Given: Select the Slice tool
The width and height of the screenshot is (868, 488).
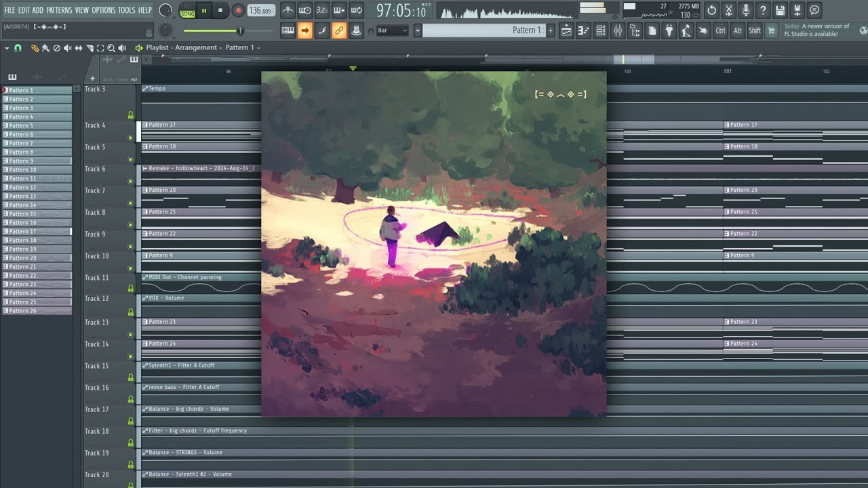Looking at the screenshot, I should click(x=90, y=48).
